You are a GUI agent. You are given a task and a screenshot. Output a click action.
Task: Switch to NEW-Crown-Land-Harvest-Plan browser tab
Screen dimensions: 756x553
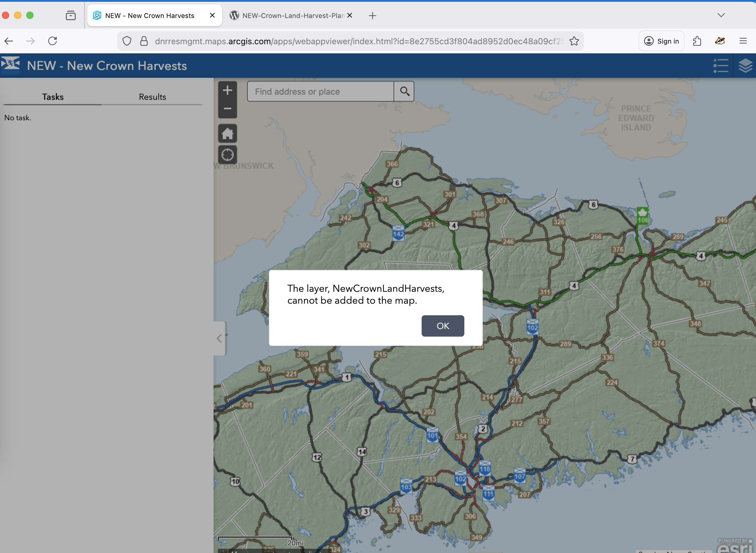click(x=288, y=16)
